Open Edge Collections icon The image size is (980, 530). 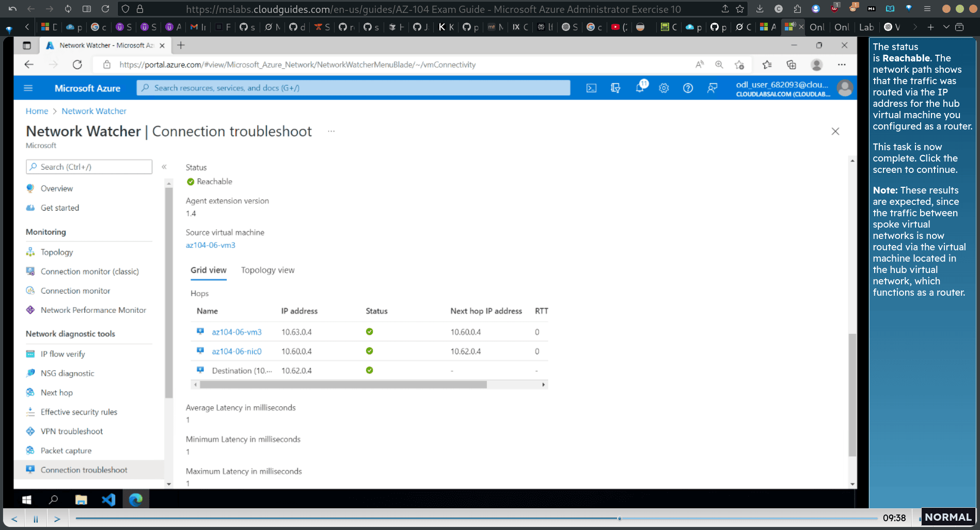pyautogui.click(x=791, y=65)
